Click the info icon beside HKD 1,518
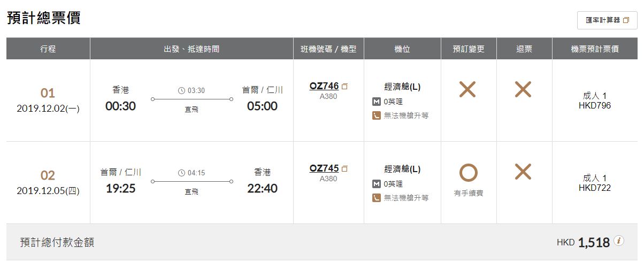 coord(619,241)
